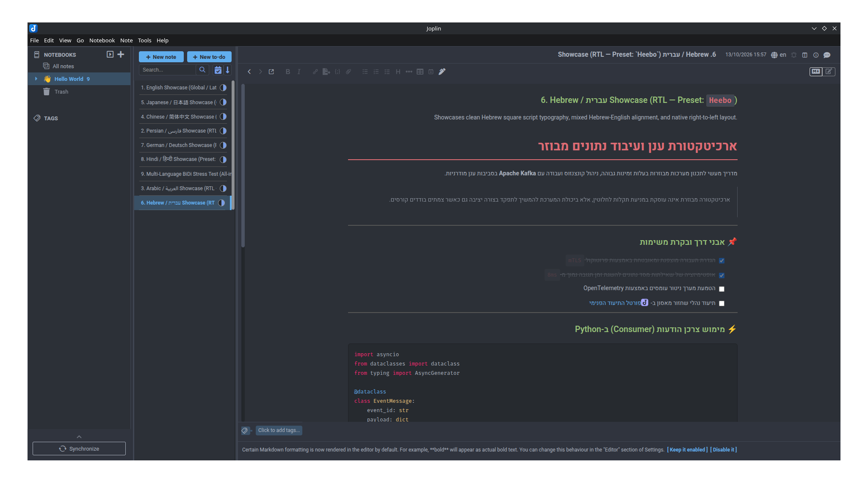Insert numbered list
This screenshot has height=493, width=868.
coord(376,72)
